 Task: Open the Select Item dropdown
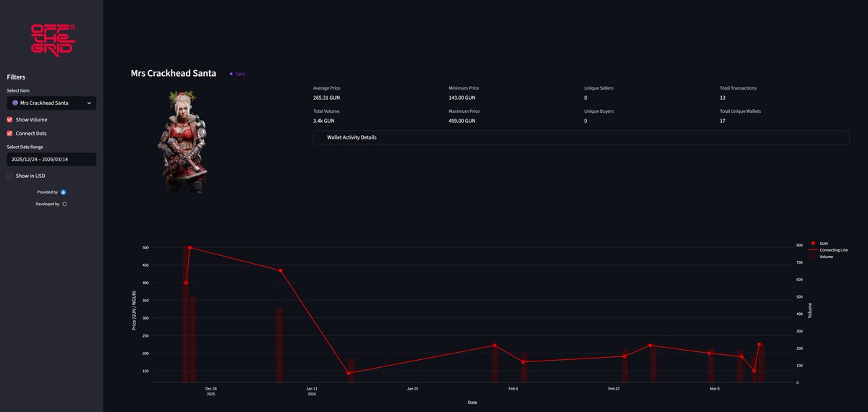point(51,103)
